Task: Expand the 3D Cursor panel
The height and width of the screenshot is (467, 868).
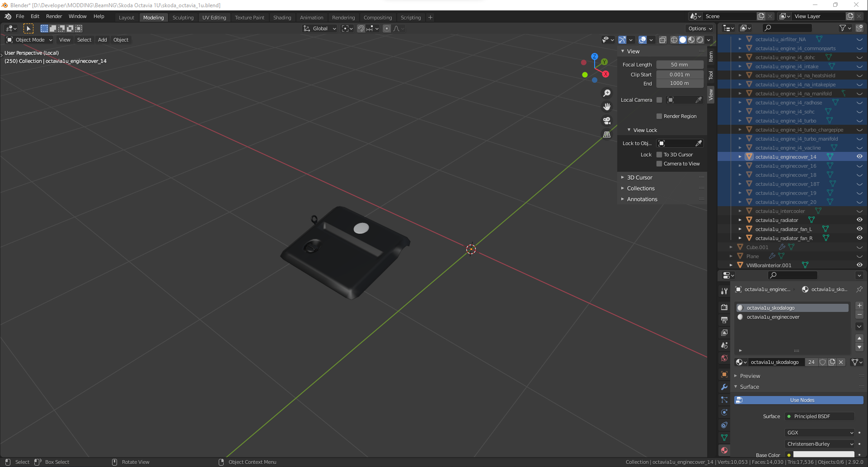Action: tap(639, 178)
